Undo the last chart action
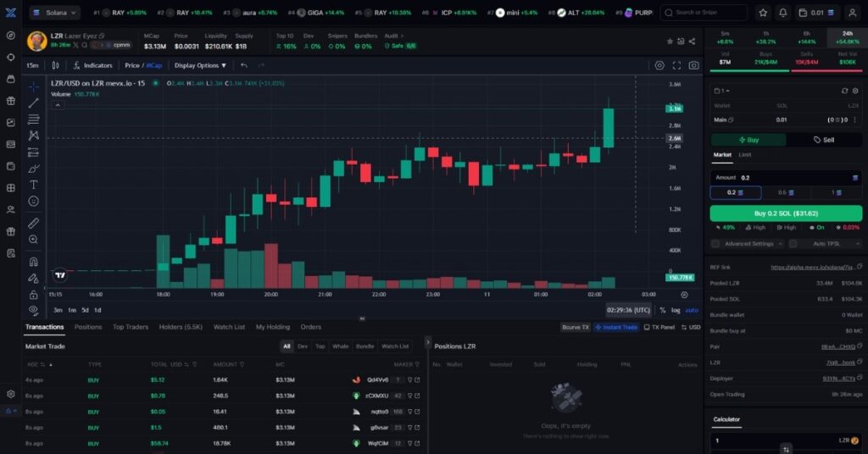868x454 pixels. (243, 65)
